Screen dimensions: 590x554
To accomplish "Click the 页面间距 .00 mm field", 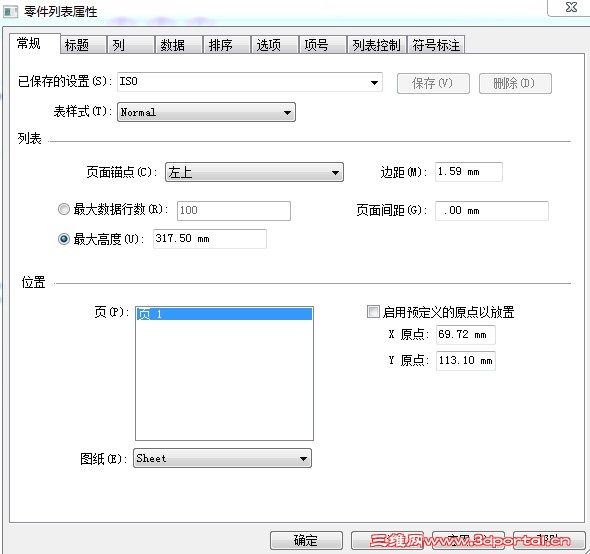I will [491, 211].
